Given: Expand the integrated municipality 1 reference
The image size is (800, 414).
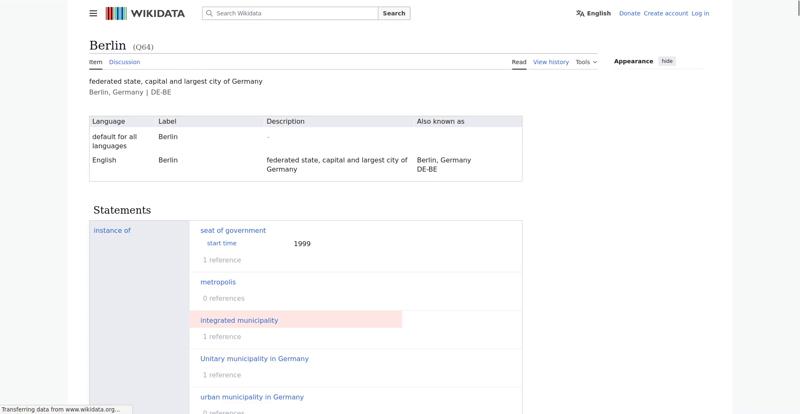Looking at the screenshot, I should pos(222,337).
